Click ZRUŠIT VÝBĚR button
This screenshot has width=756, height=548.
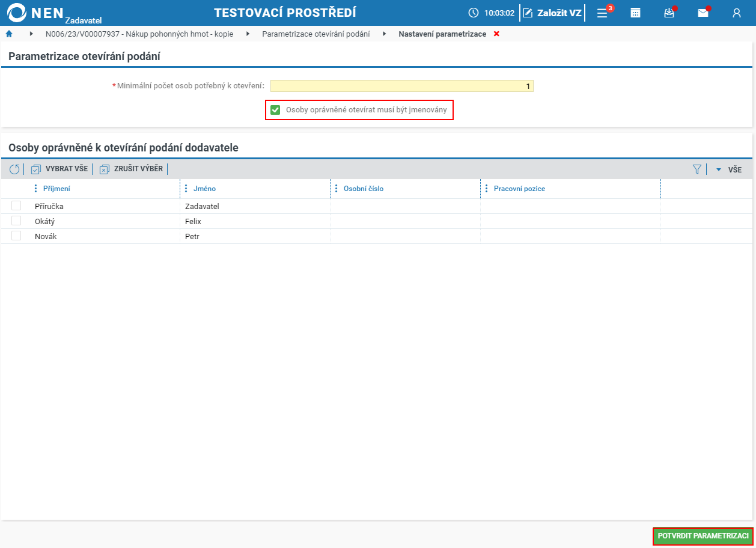click(131, 169)
